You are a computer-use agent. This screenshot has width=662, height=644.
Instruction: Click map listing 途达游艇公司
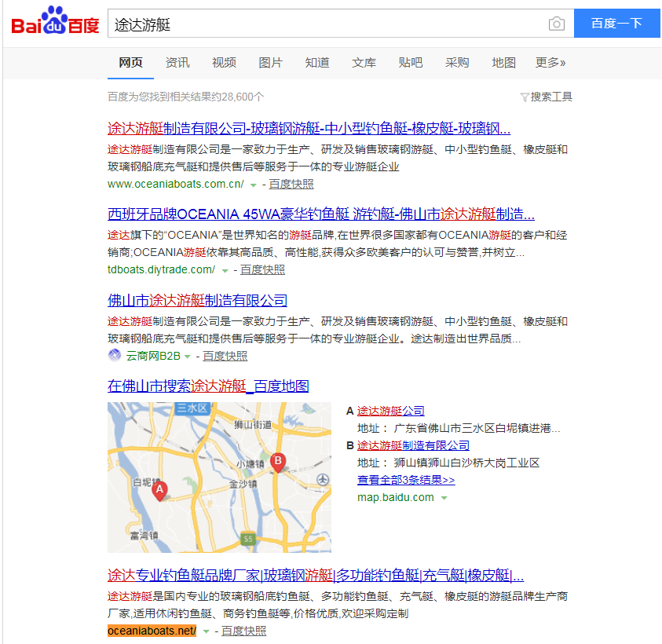tap(390, 411)
